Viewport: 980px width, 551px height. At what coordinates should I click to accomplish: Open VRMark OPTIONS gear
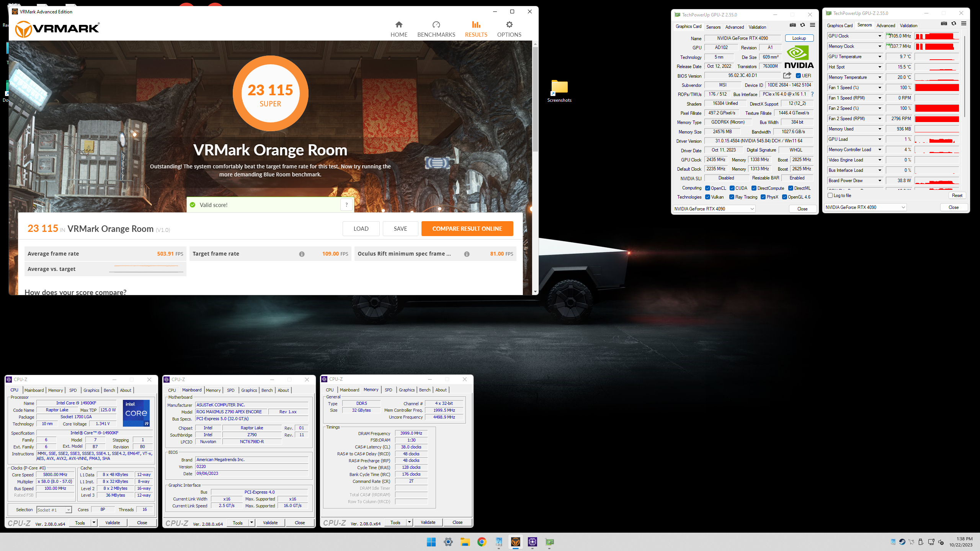point(509,29)
